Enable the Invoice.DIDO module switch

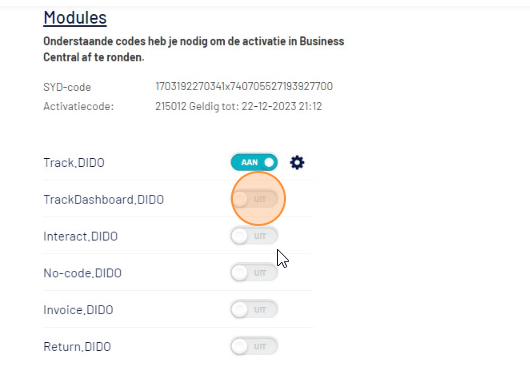254,310
